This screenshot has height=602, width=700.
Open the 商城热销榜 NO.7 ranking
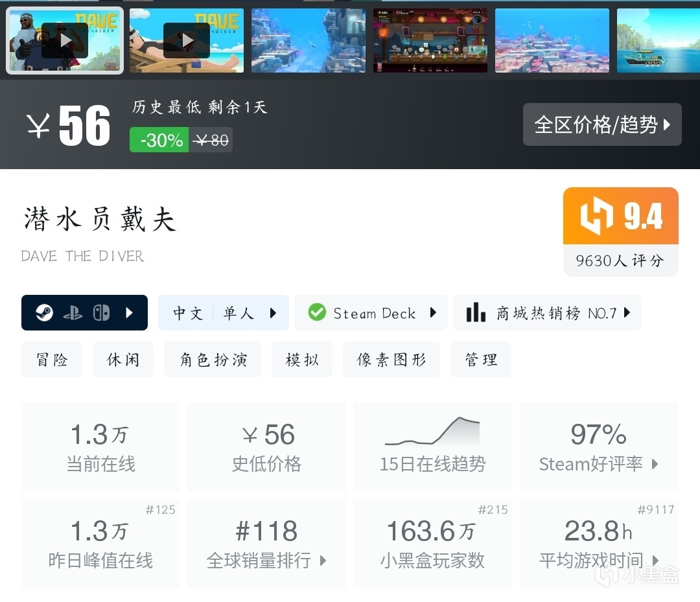click(x=547, y=313)
